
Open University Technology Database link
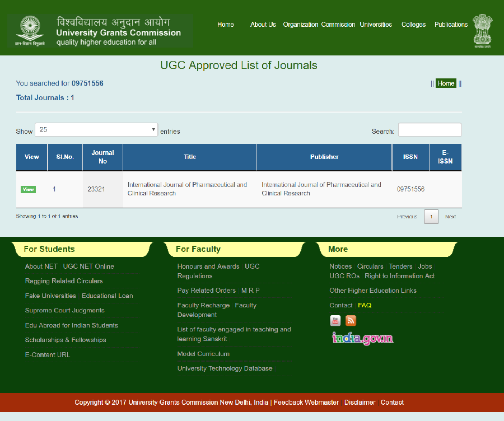pyautogui.click(x=225, y=368)
